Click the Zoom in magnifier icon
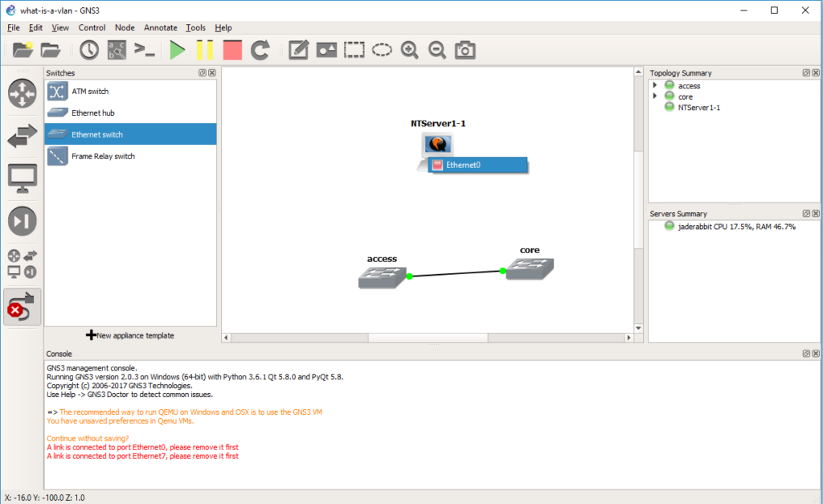The height and width of the screenshot is (504, 823). (410, 50)
